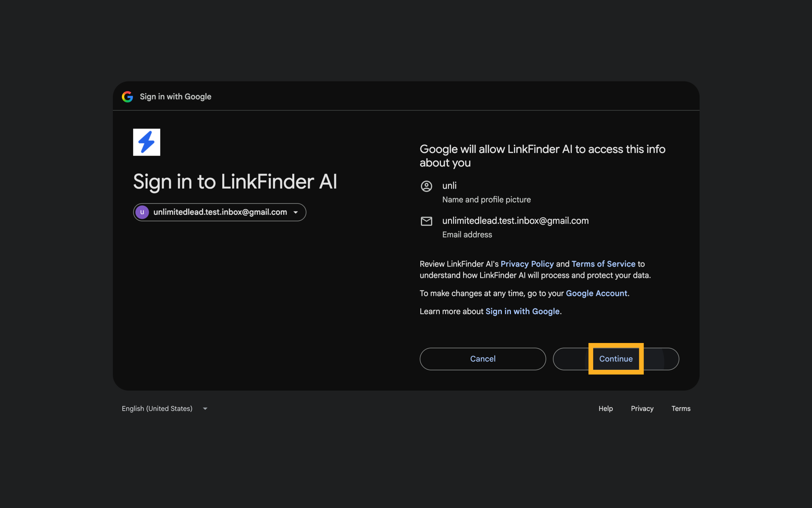The width and height of the screenshot is (812, 508).
Task: Click the purple account avatar
Action: click(x=142, y=212)
